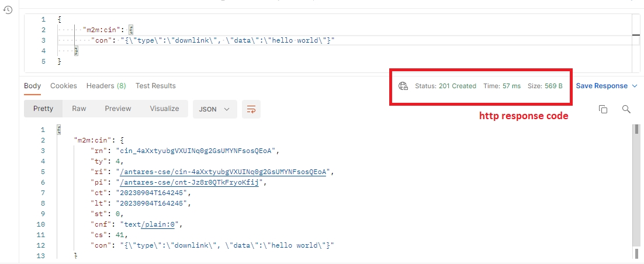
Task: Click the request editor minimap scrollbar
Action: (x=636, y=43)
